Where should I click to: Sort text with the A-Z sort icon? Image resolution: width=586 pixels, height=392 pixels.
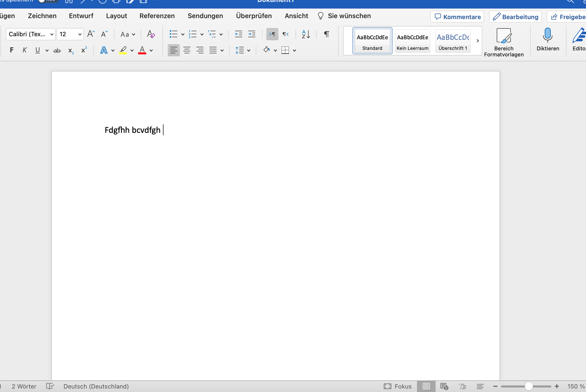(306, 34)
